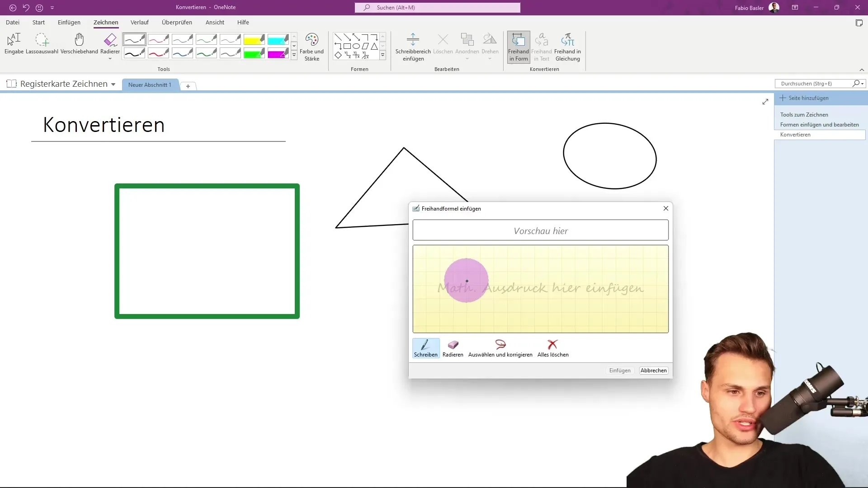Enable Auswählen und korrigieren mode
This screenshot has width=868, height=488.
(x=500, y=348)
